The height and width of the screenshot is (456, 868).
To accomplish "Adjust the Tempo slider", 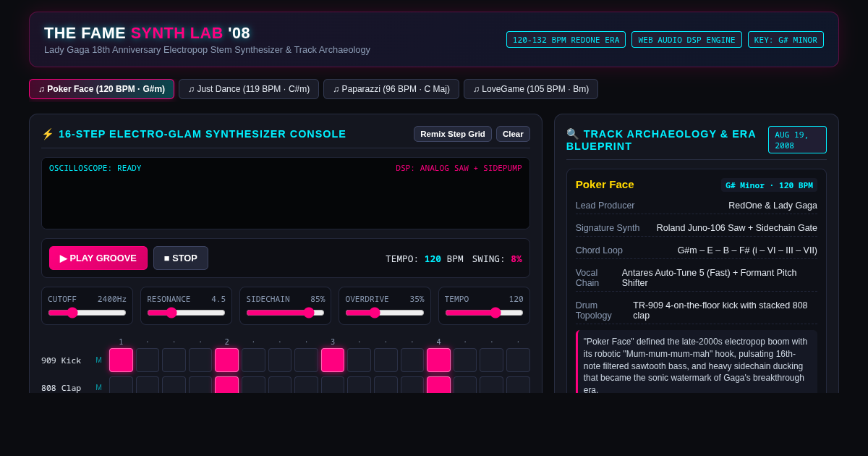I will point(484,313).
